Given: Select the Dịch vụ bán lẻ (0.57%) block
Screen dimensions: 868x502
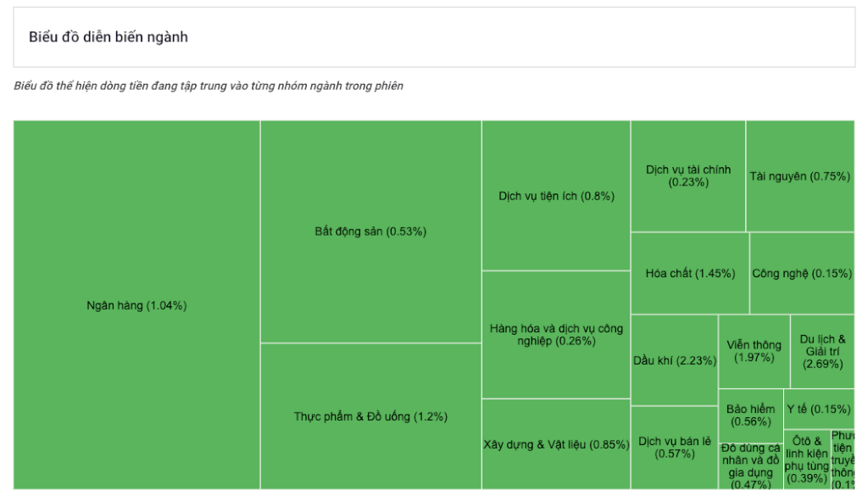Looking at the screenshot, I should point(674,447).
